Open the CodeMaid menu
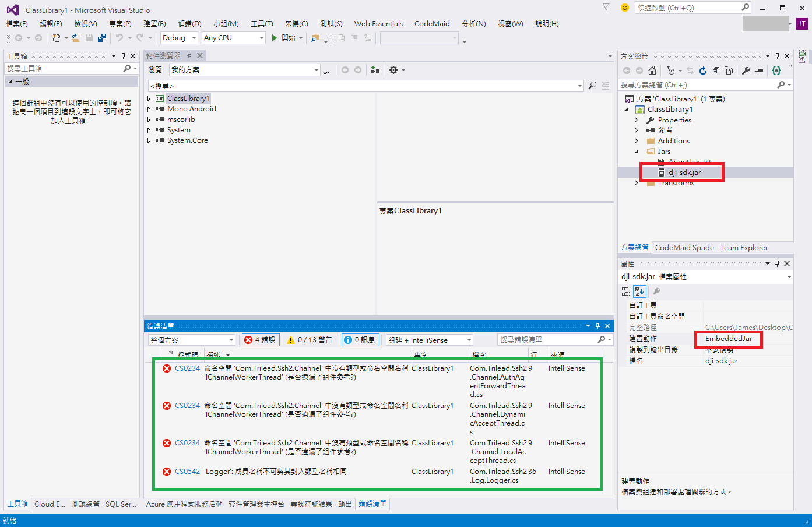812x527 pixels. 432,24
